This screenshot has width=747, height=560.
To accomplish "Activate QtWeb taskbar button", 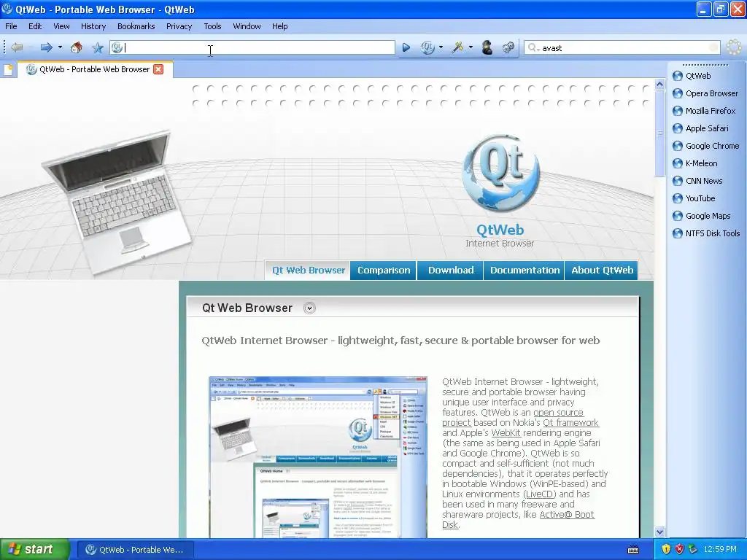I will click(x=135, y=550).
